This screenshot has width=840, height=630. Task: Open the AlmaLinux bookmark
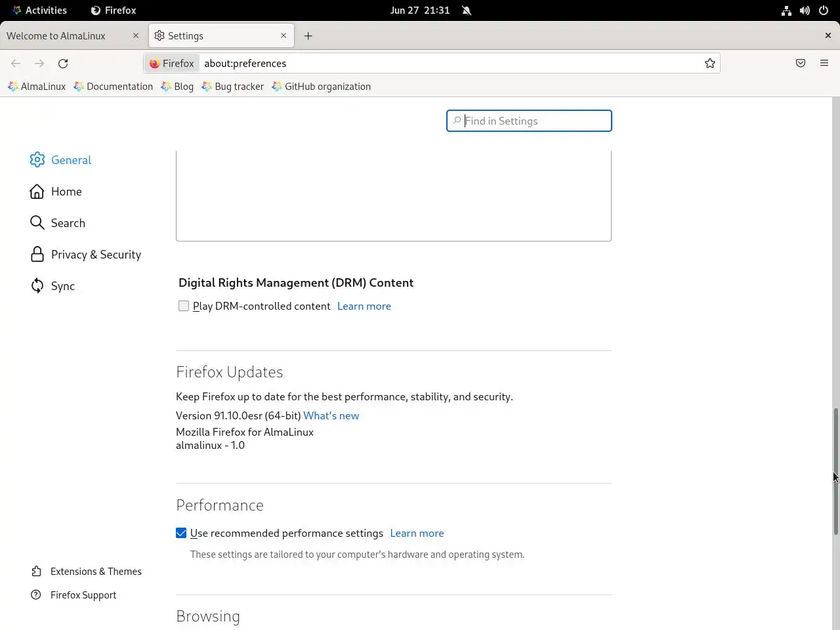point(37,87)
